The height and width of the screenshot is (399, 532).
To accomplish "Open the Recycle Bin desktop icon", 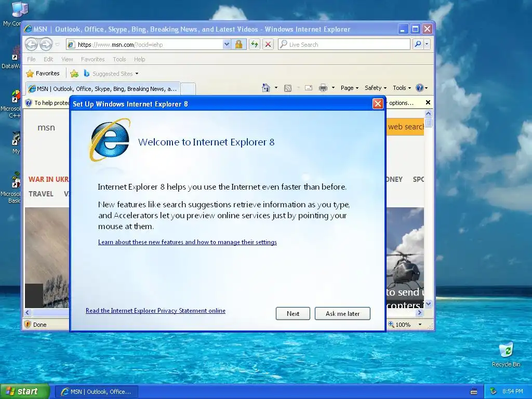I will [x=506, y=355].
